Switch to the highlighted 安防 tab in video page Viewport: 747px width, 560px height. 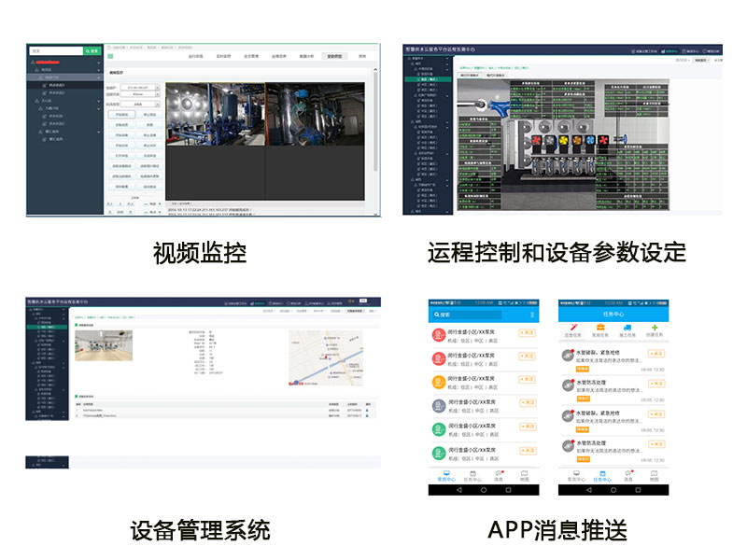(333, 56)
